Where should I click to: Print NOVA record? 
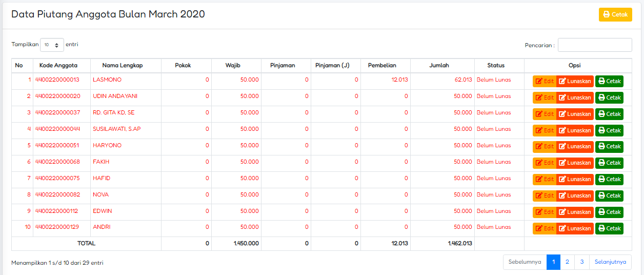tap(609, 196)
